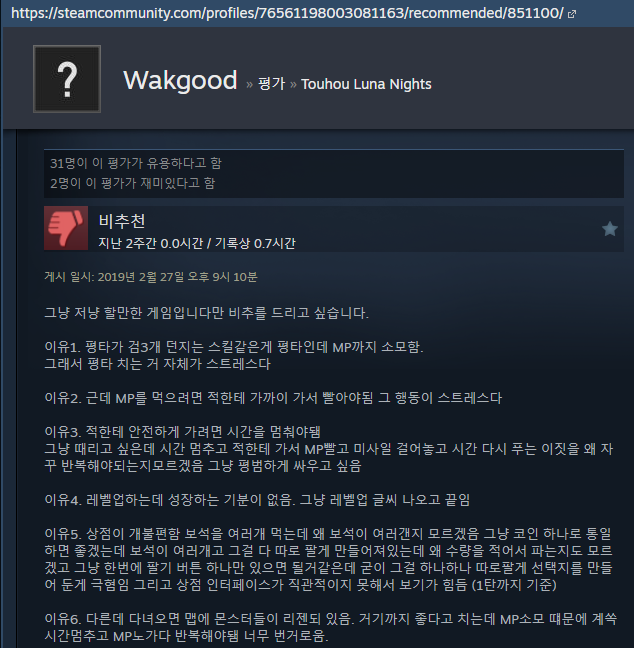634x648 pixels.
Task: Open the Touhou Luna Nights breadcrumb link
Action: 366,84
